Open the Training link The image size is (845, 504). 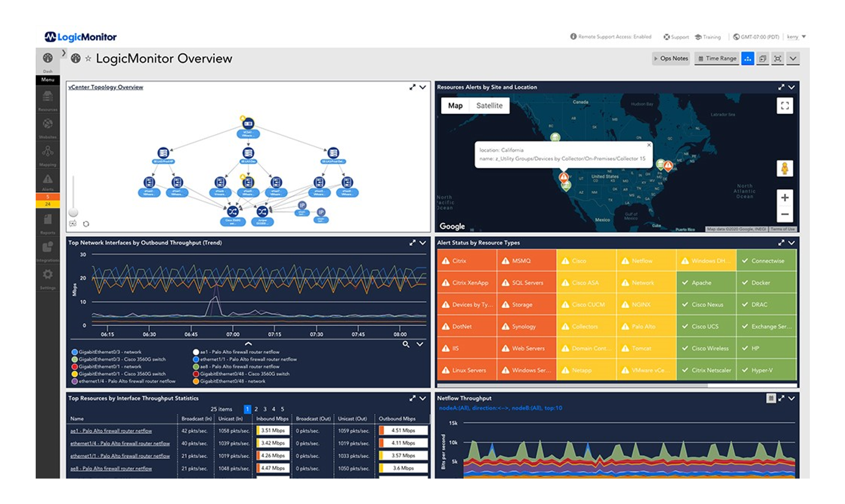click(708, 37)
